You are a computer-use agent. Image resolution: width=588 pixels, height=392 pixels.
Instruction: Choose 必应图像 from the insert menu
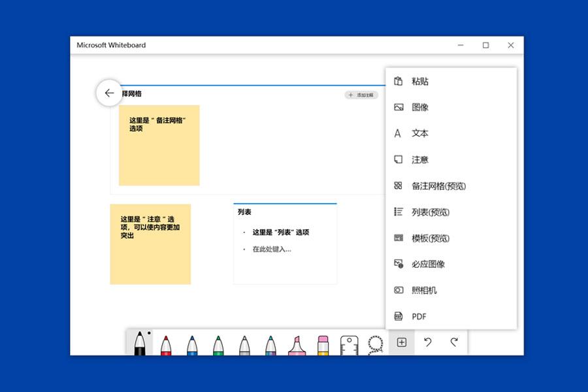[451, 264]
